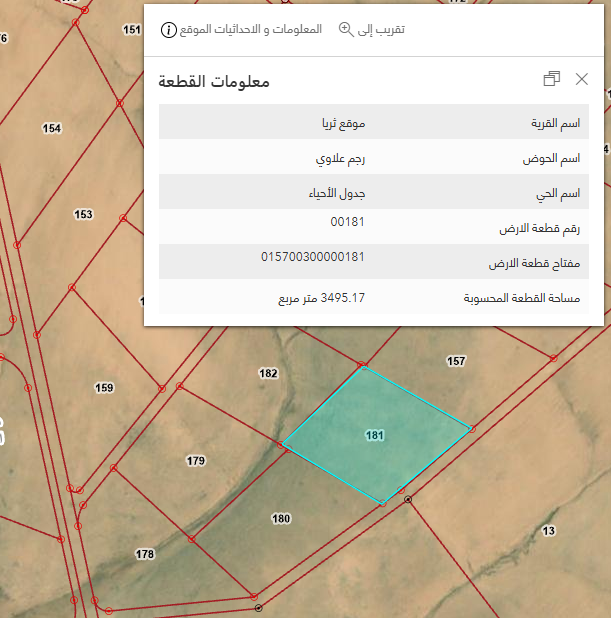Select parcel 157 on the map

[456, 361]
